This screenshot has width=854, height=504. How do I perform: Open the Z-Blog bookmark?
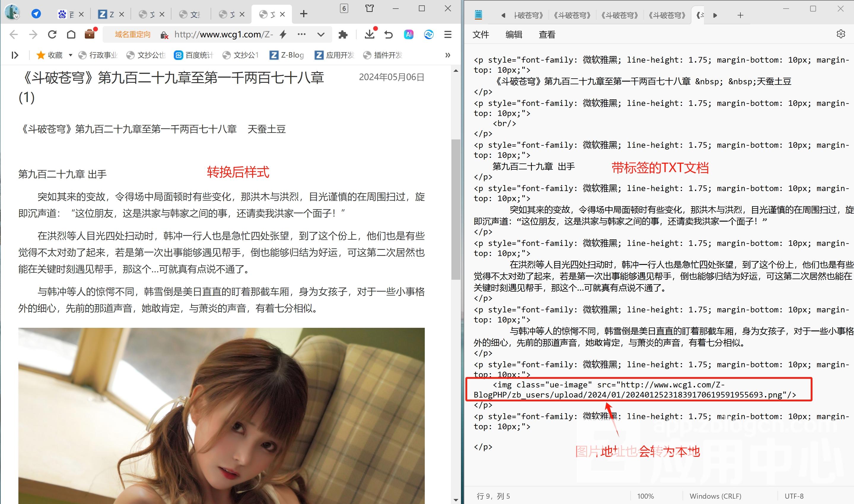tap(287, 55)
